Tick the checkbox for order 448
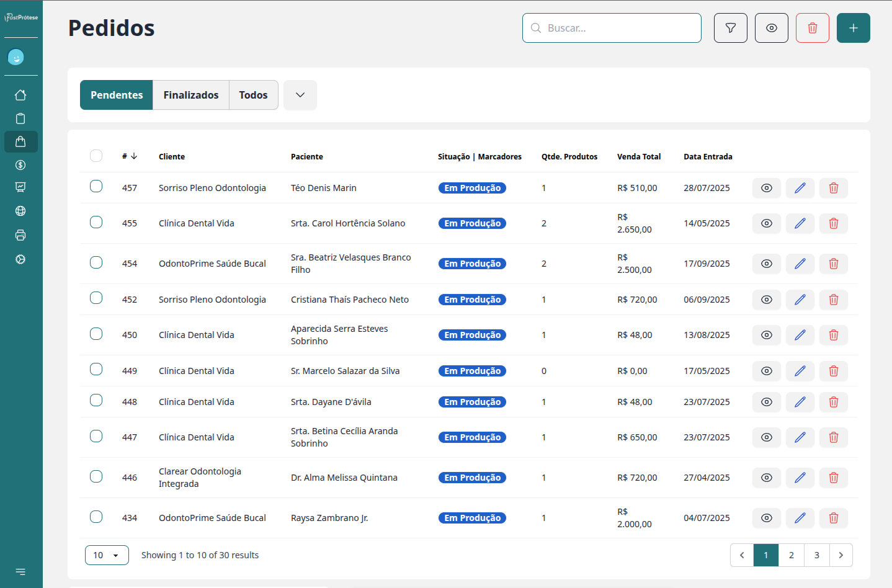Screen dimensions: 892x588 coord(96,401)
